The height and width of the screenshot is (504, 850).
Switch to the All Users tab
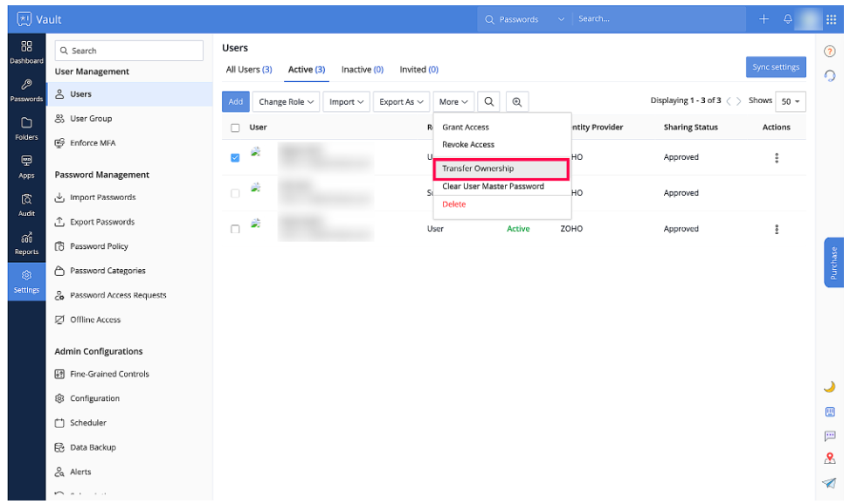click(x=249, y=69)
